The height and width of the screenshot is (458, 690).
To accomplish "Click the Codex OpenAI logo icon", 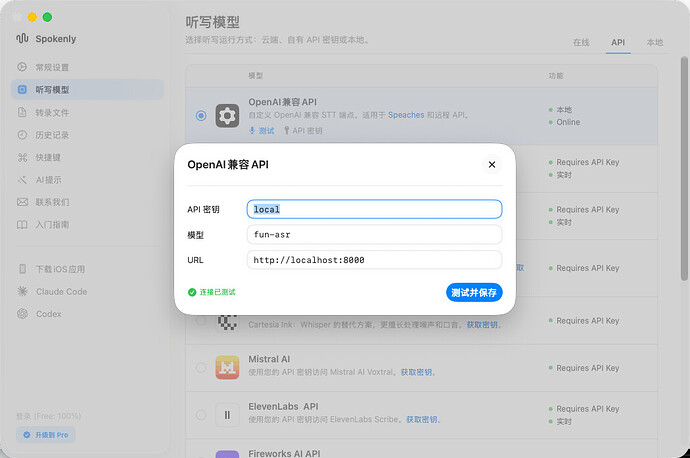I will [x=22, y=314].
